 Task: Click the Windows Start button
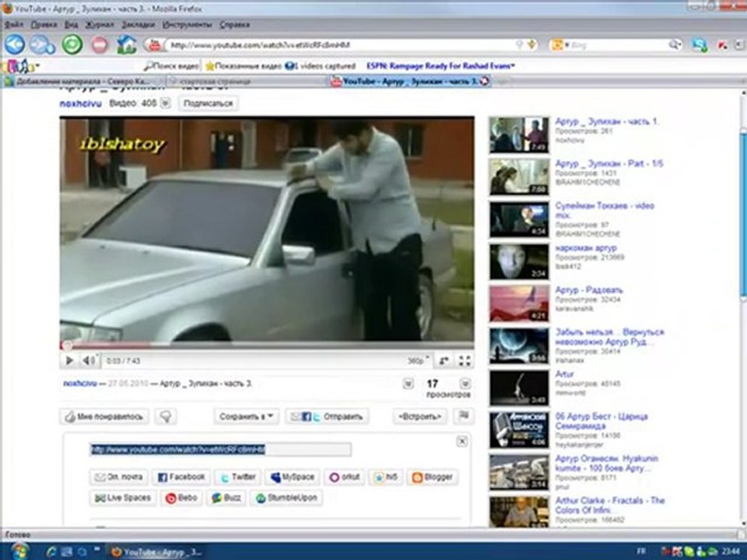(19, 551)
